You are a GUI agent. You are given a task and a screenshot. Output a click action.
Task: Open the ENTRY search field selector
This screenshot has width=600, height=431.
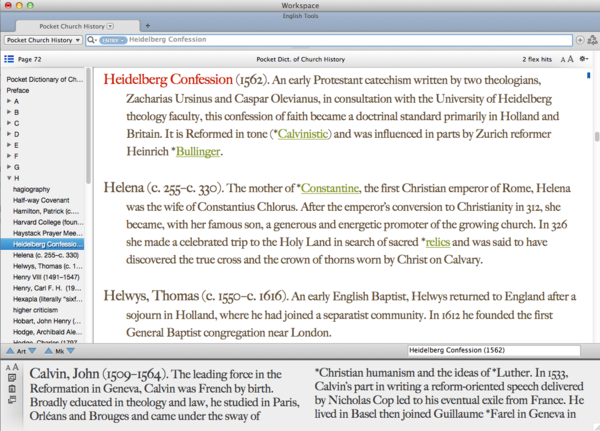pyautogui.click(x=113, y=40)
